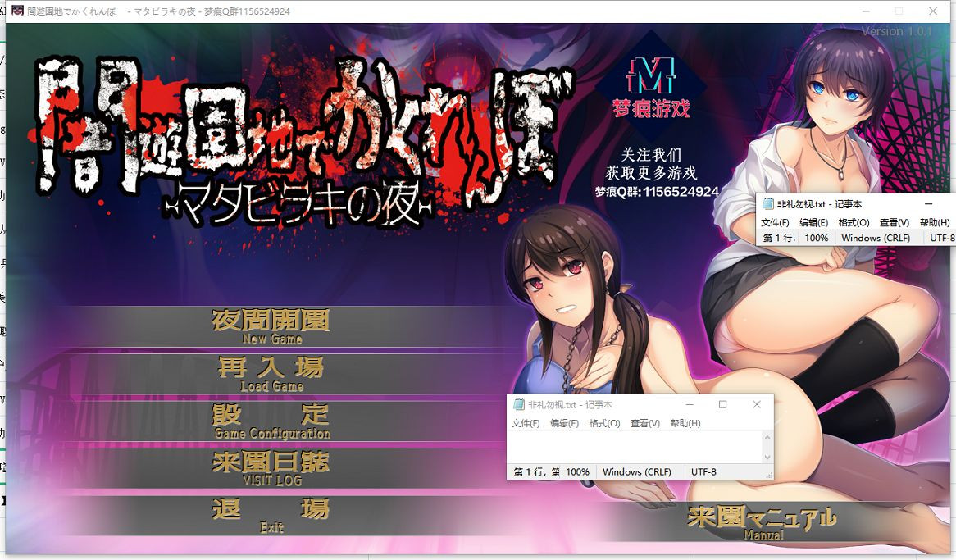Click 'UTF-8' in front Notepad status bar
Screen dimensions: 956x560
tap(703, 472)
